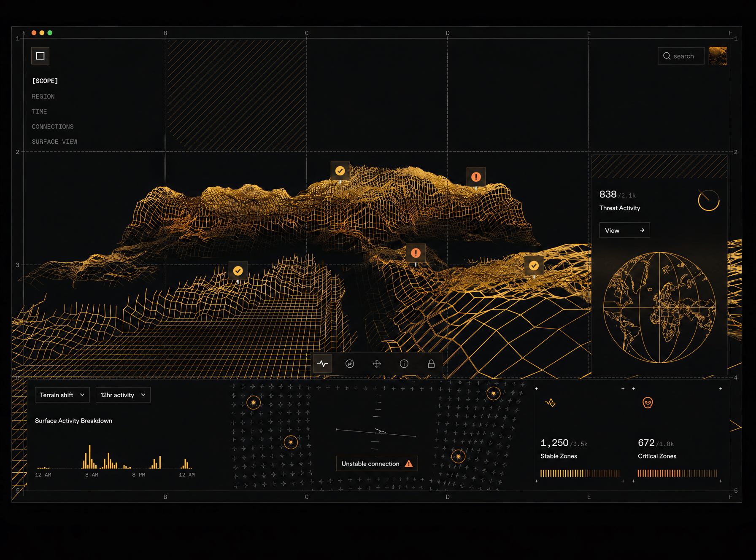
Task: Click the skull icon above Critical Zones
Action: click(648, 403)
